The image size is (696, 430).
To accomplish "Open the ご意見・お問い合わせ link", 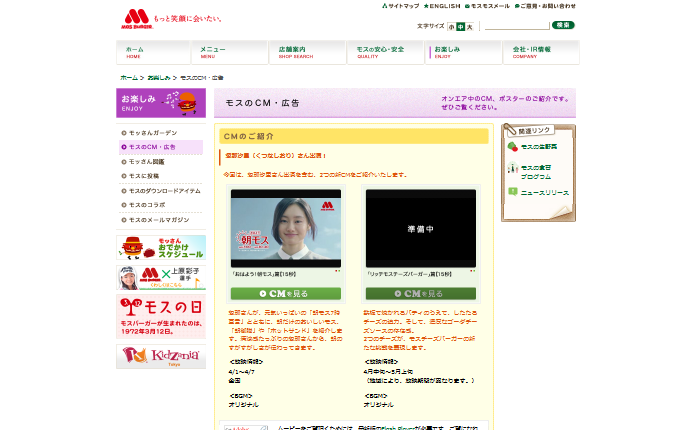I will click(x=545, y=6).
